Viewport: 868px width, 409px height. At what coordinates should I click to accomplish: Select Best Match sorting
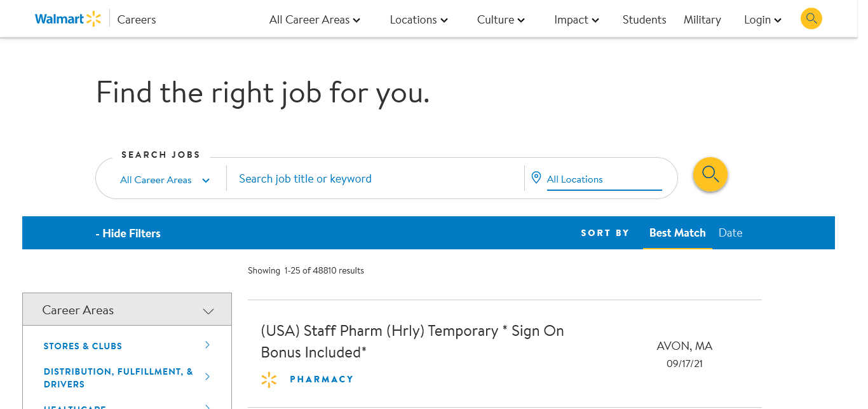[x=677, y=233]
